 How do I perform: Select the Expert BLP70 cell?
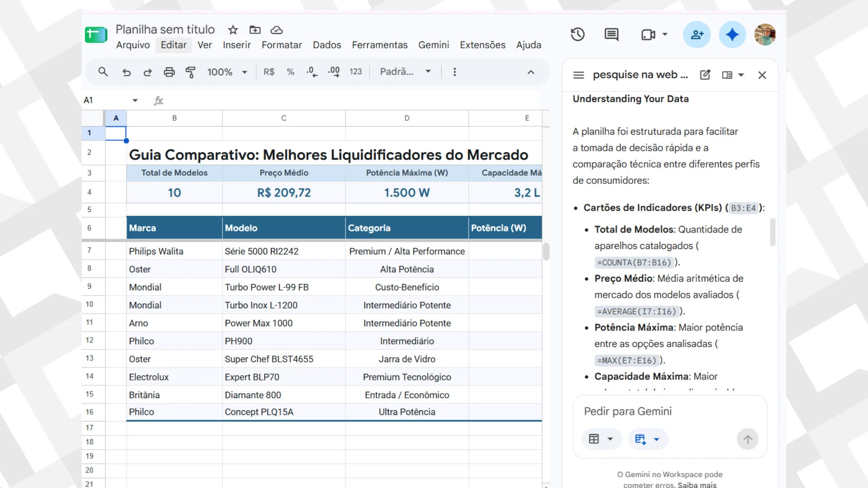pyautogui.click(x=284, y=377)
